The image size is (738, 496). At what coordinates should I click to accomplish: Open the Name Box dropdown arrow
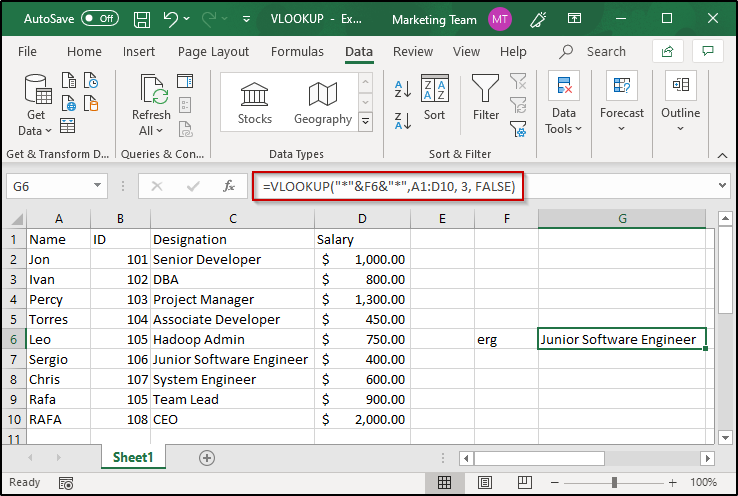tap(97, 185)
